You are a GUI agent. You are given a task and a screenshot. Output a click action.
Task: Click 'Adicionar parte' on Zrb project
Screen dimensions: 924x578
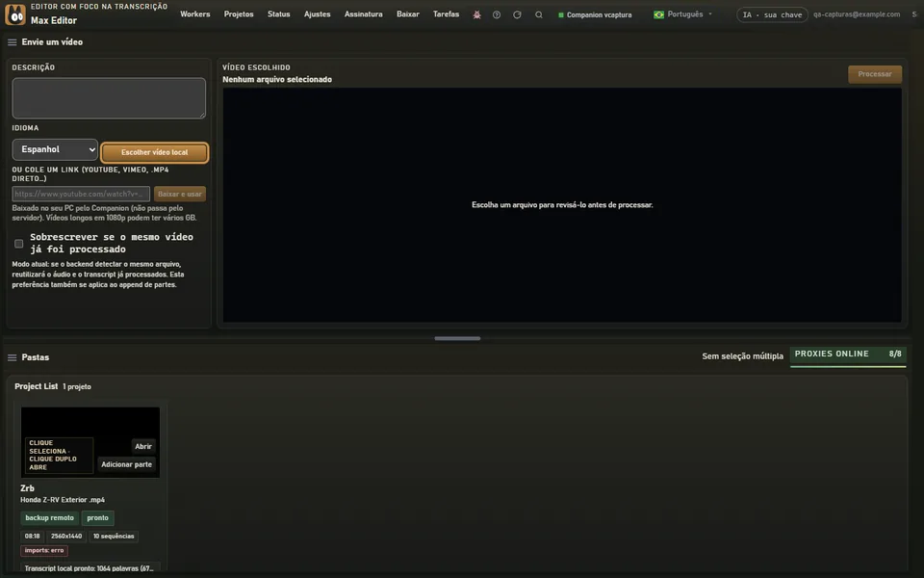pyautogui.click(x=126, y=464)
